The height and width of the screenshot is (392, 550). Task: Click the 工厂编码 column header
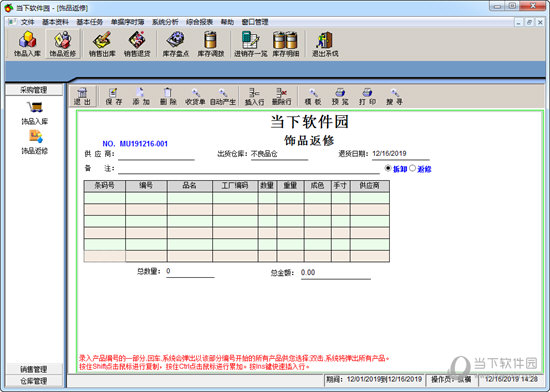[235, 186]
